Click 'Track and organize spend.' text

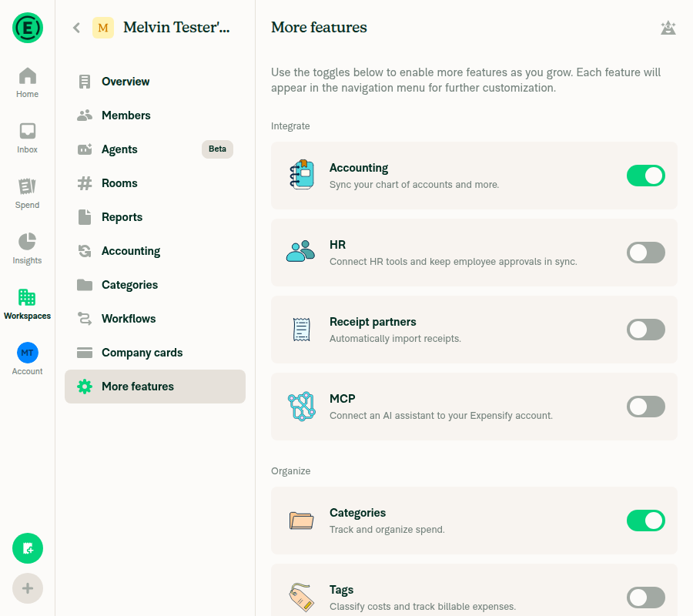click(387, 530)
